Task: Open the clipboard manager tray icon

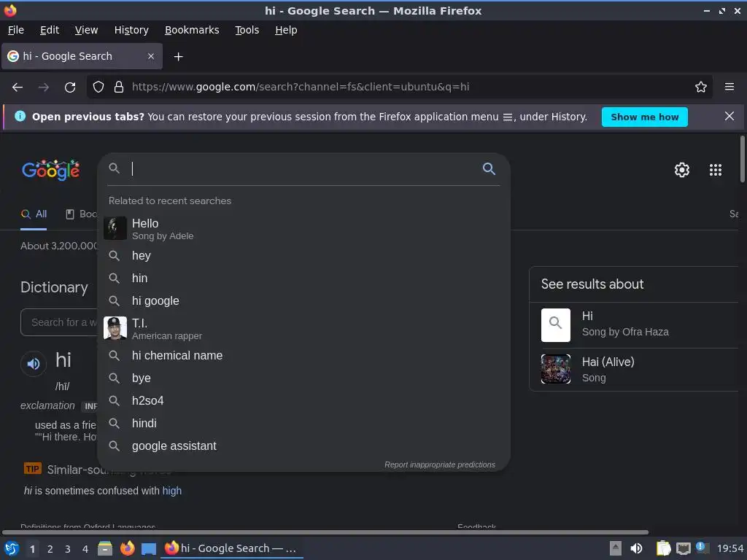Action: click(663, 548)
